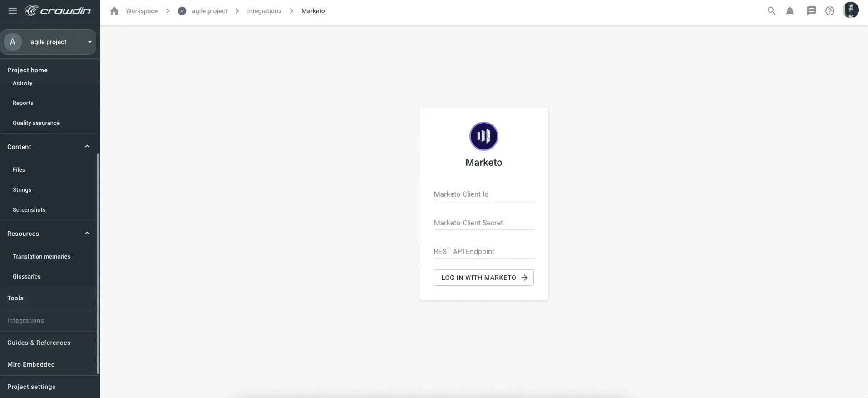Go to Workspace in breadcrumb
868x398 pixels.
pyautogui.click(x=142, y=11)
